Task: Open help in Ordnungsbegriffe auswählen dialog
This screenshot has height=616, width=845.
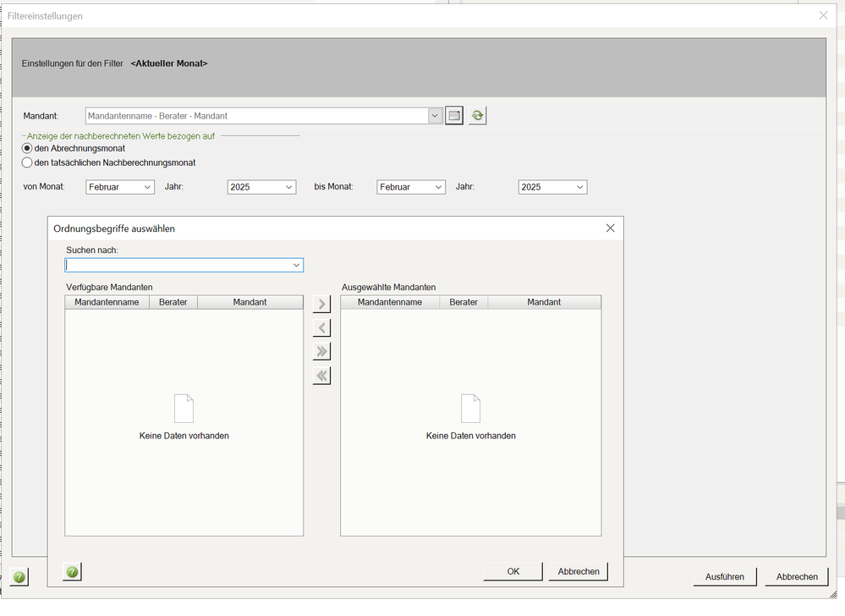Action: coord(72,572)
